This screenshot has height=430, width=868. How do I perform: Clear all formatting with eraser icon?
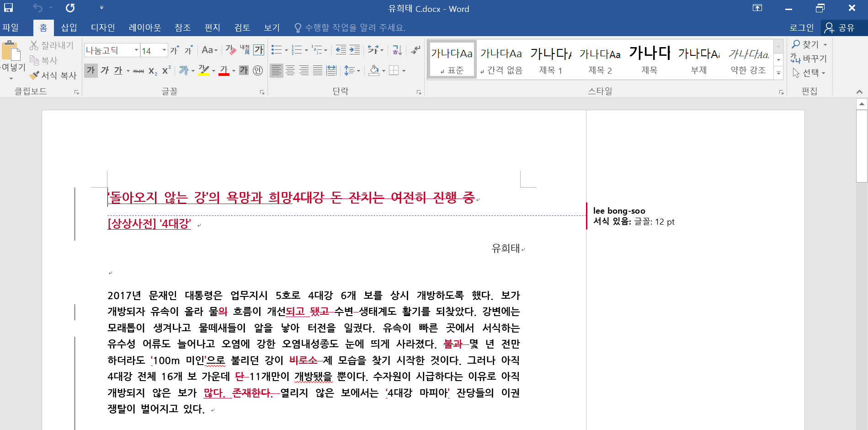point(231,50)
